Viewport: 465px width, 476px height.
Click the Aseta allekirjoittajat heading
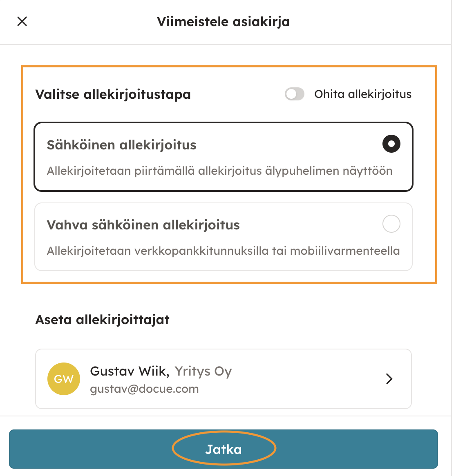click(x=102, y=319)
